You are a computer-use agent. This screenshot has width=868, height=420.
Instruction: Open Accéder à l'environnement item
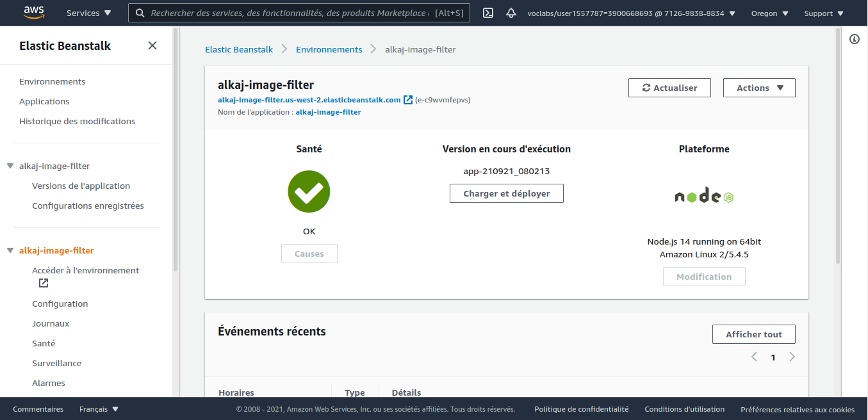click(86, 270)
